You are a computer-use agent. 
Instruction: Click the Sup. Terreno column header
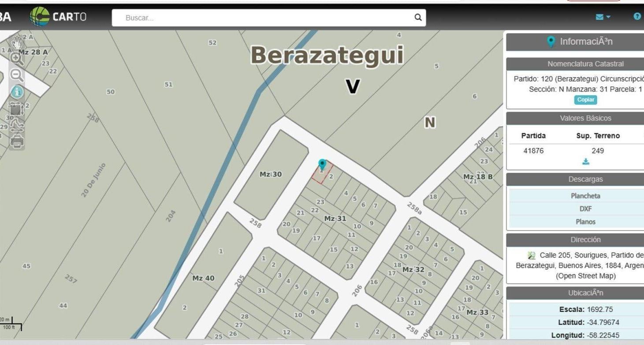pos(598,135)
